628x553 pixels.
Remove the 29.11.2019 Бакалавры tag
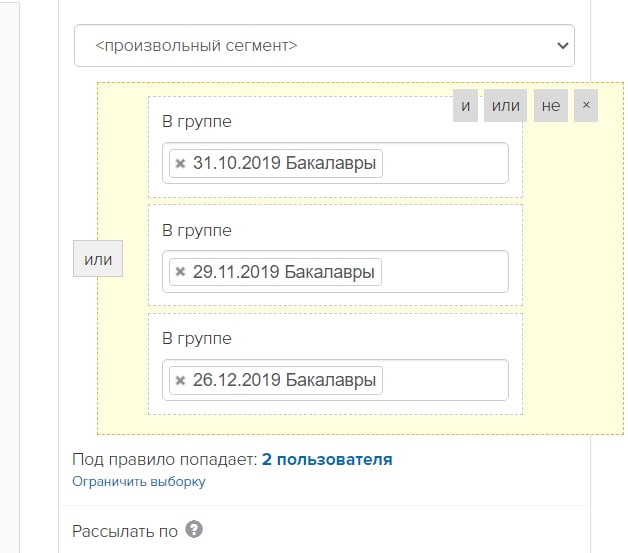(180, 272)
